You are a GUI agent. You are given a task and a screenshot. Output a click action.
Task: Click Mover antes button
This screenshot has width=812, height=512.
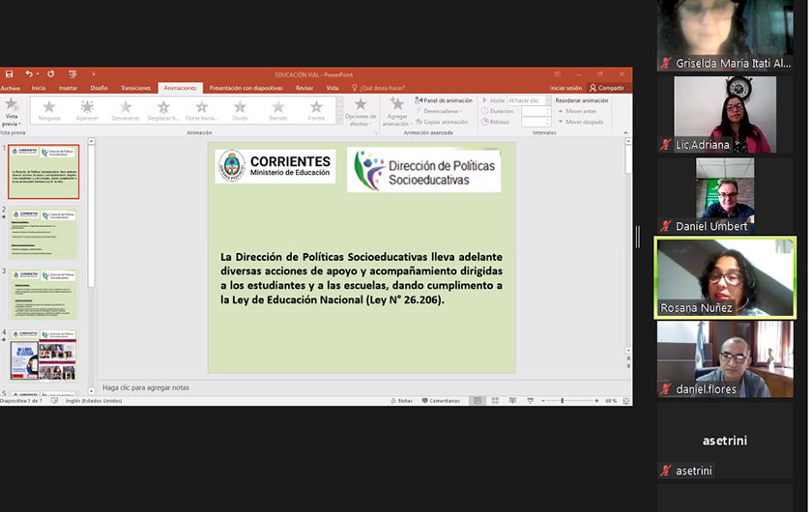(577, 111)
